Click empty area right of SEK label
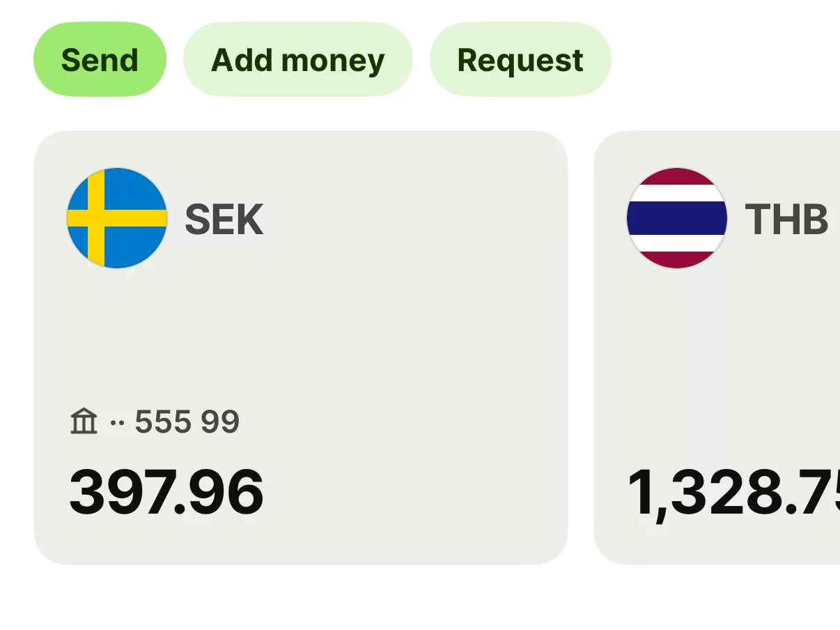The width and height of the screenshot is (840, 630). click(418, 220)
